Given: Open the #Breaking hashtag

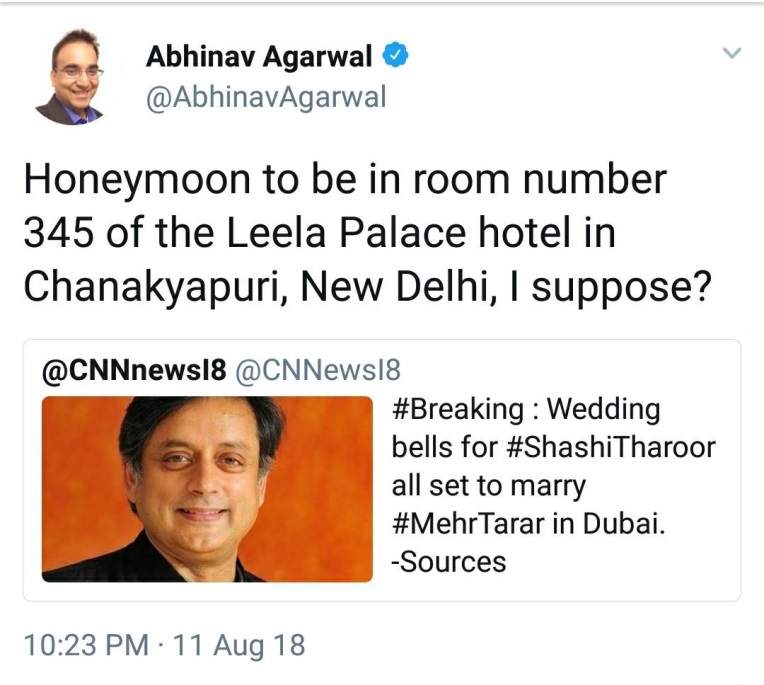Looking at the screenshot, I should tap(458, 410).
